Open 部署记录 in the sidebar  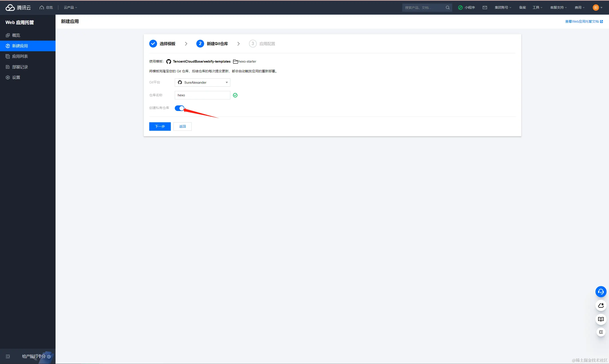[20, 67]
